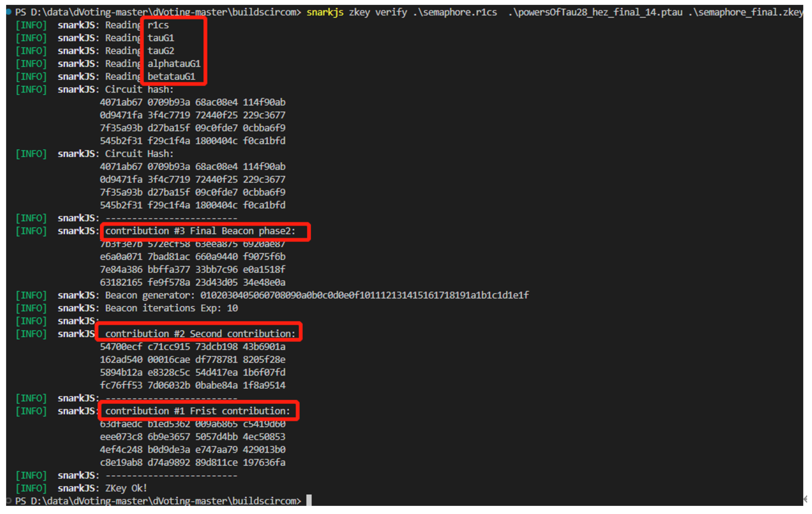Click betatauG1 in the Reading output
The width and height of the screenshot is (812, 514).
click(171, 77)
